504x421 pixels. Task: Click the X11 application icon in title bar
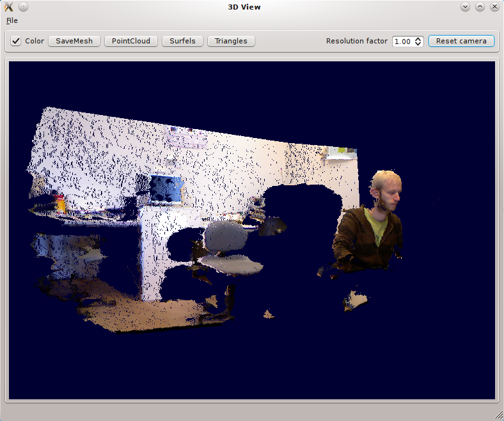coord(9,7)
